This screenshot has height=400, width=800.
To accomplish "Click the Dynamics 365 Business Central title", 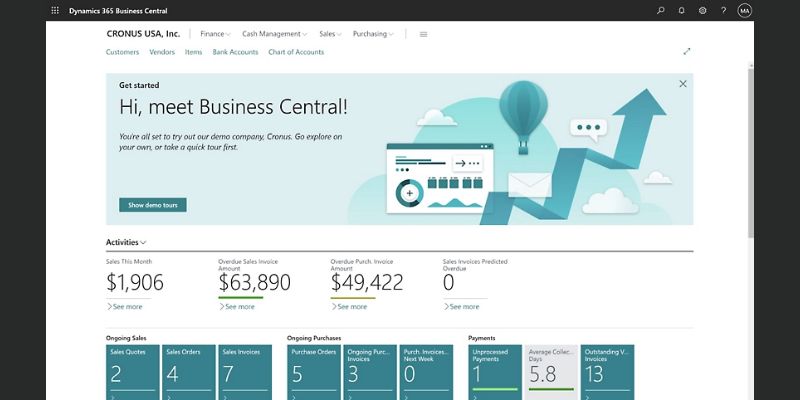I will click(x=118, y=11).
